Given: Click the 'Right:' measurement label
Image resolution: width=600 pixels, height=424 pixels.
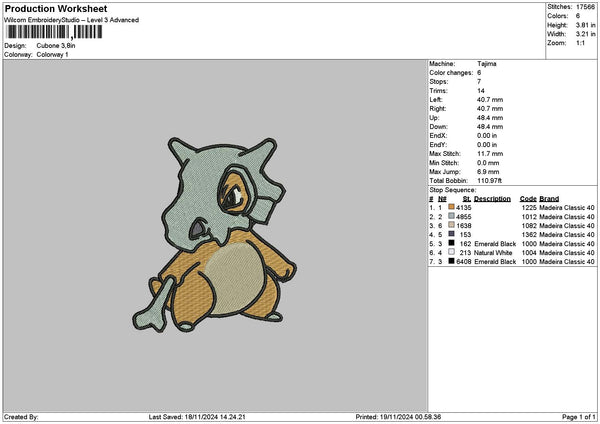Looking at the screenshot, I should pos(438,109).
